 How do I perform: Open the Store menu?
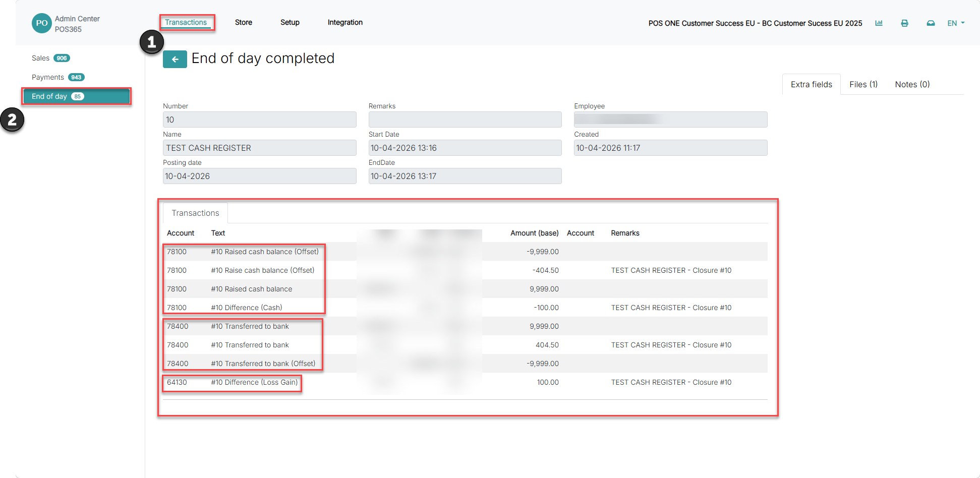coord(244,22)
